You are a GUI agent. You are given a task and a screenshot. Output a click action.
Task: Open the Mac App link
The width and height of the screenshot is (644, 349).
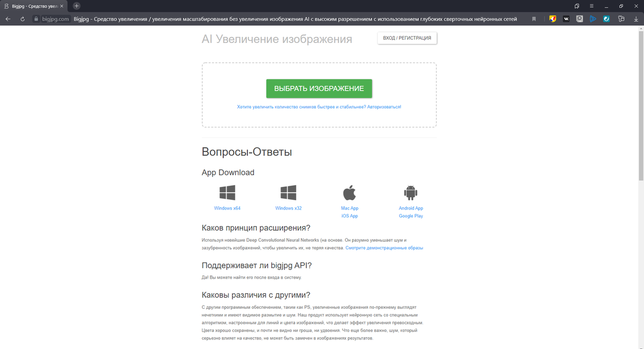[x=349, y=208]
